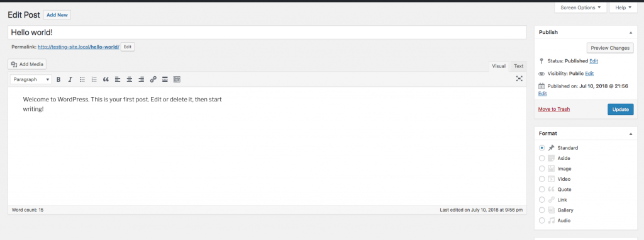Insert the Read More tag
This screenshot has height=240, width=644.
(165, 79)
